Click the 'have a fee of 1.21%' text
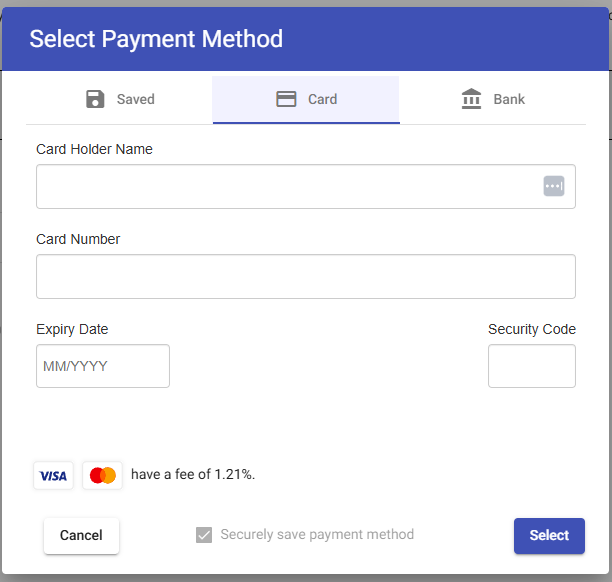This screenshot has height=582, width=612. (193, 474)
